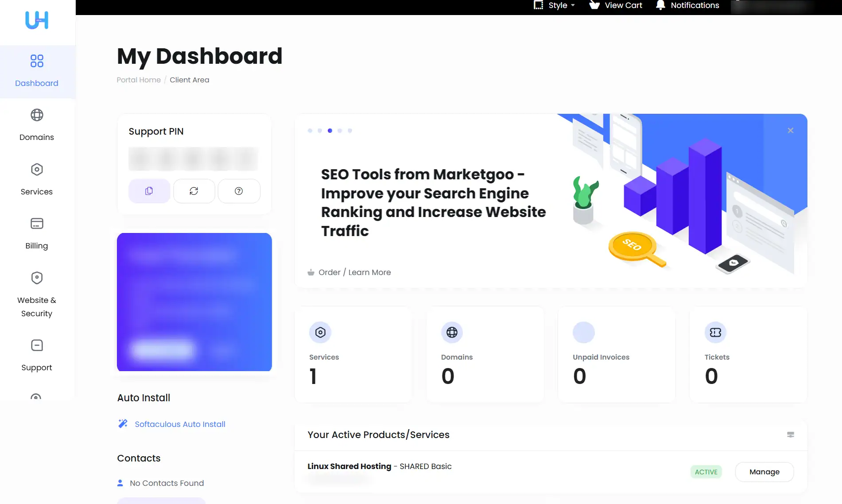
Task: Click the Notifications bell icon
Action: click(660, 5)
